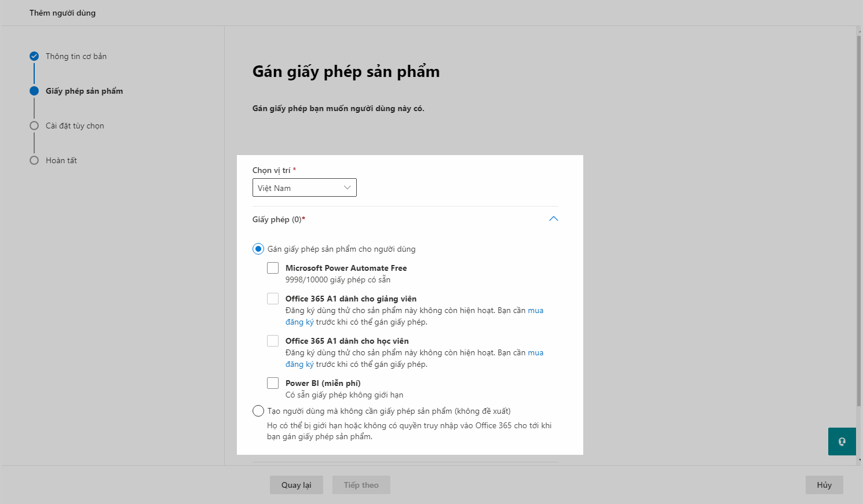The width and height of the screenshot is (863, 504).
Task: Click the Gán giấy phép sản phẩm heading
Action: 346,71
